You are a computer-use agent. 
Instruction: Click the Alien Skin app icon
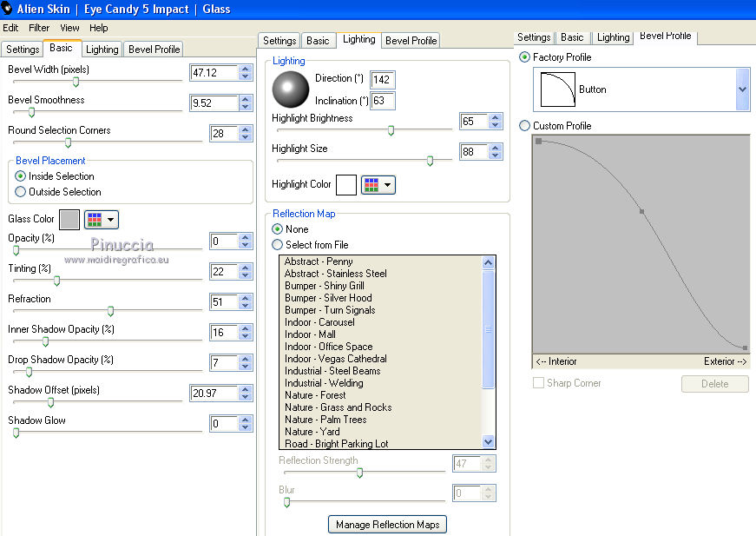8,9
